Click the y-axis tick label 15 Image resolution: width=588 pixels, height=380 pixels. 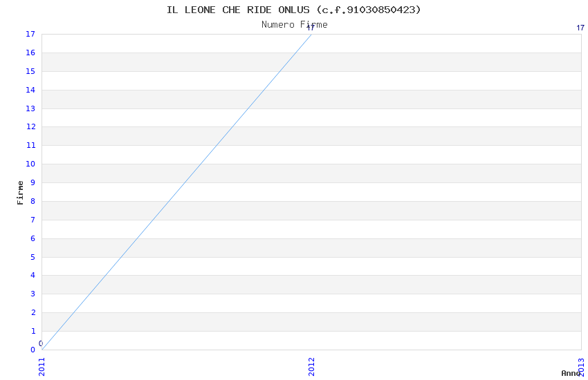click(30, 71)
